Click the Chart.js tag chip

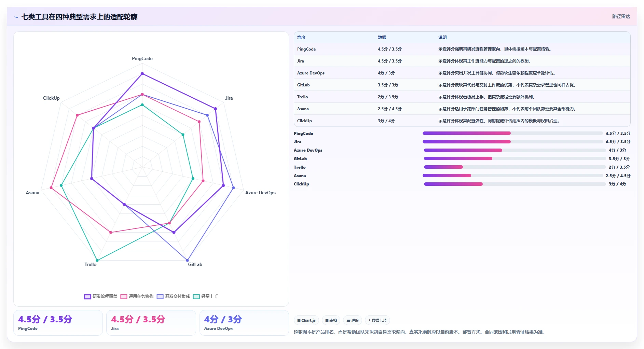point(306,320)
